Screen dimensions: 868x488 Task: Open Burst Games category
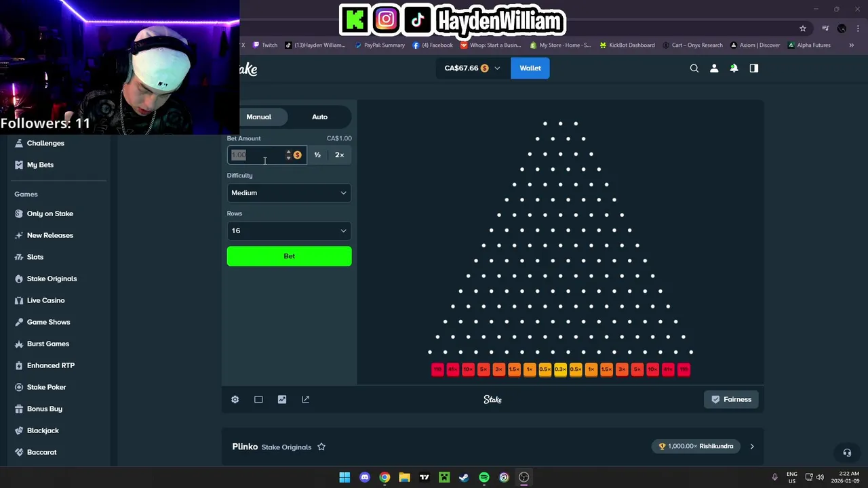48,344
